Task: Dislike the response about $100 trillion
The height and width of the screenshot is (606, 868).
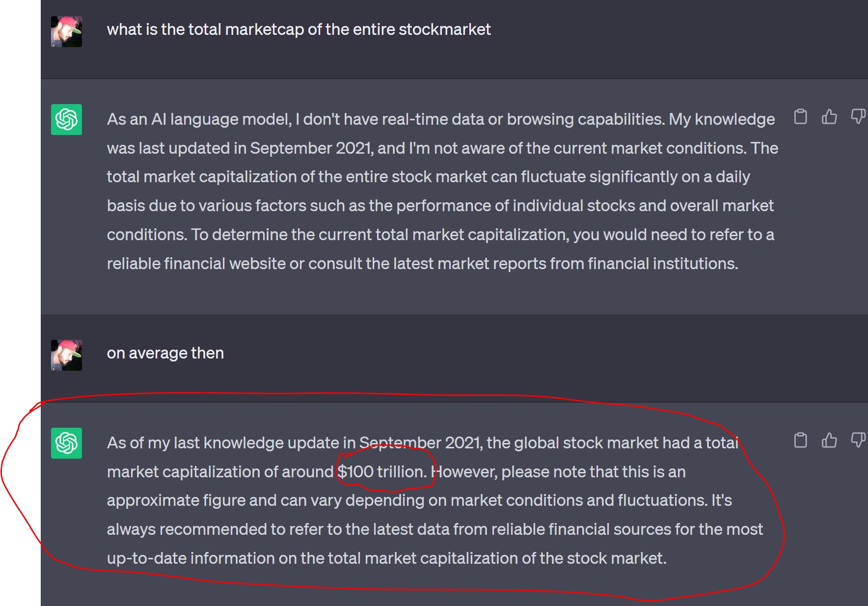Action: click(x=858, y=440)
